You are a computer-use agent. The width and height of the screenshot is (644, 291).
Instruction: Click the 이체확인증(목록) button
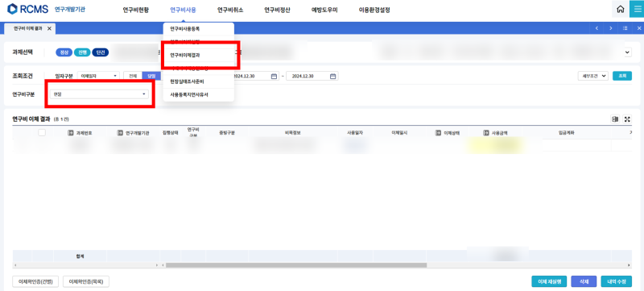click(x=86, y=281)
